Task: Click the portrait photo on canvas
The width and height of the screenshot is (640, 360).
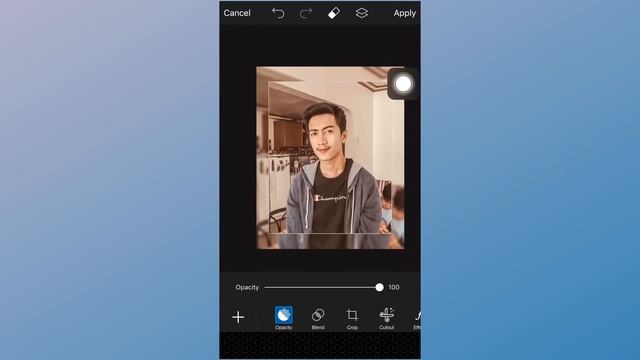Action: (330, 158)
